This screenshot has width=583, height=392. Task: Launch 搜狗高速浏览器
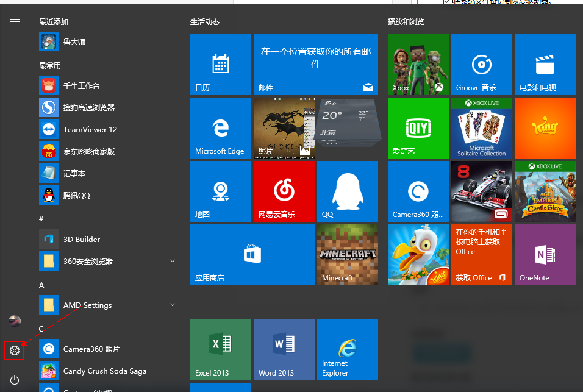click(108, 107)
